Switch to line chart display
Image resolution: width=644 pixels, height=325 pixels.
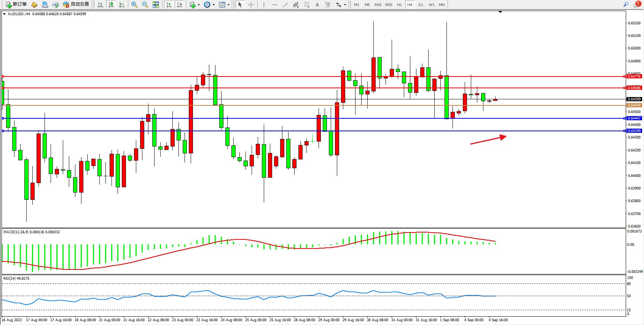tap(122, 5)
